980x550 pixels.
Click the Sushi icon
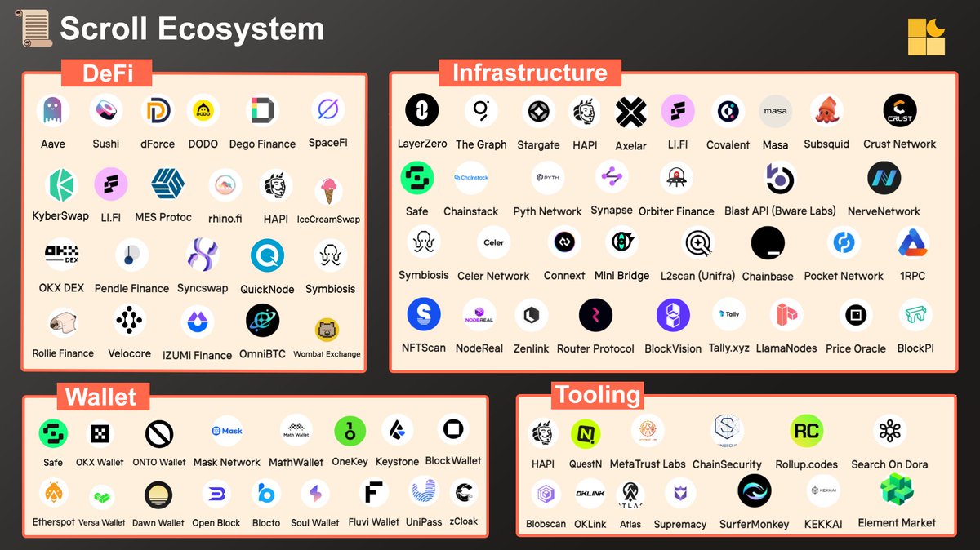105,110
